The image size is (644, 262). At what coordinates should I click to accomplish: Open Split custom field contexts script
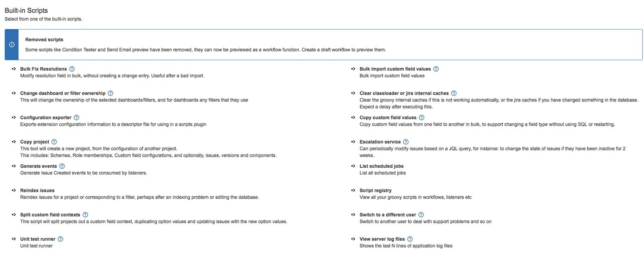pyautogui.click(x=50, y=215)
